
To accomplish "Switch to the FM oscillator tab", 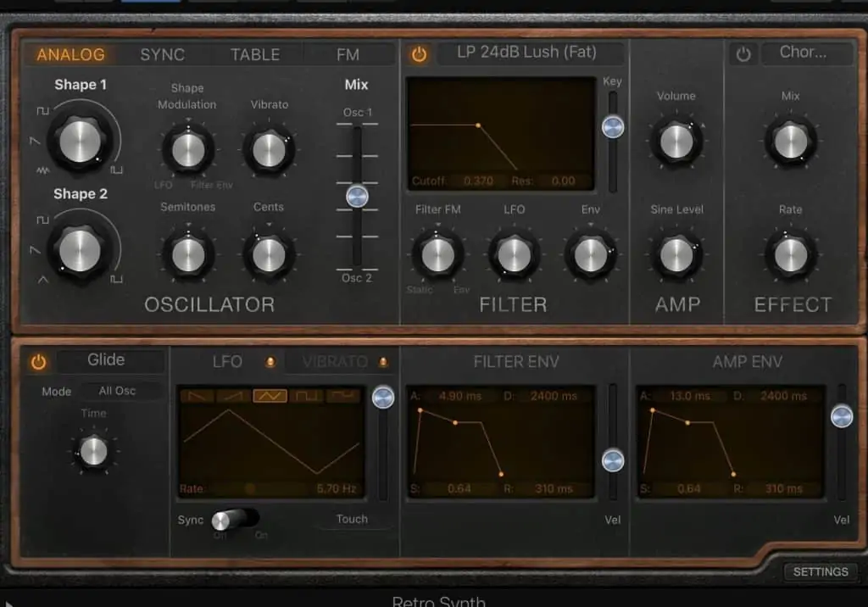I will point(348,54).
